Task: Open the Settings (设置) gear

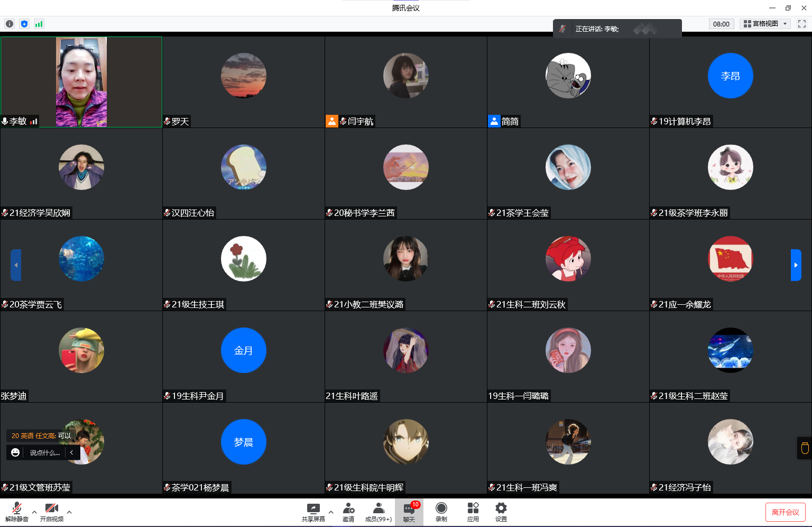Action: (501, 512)
